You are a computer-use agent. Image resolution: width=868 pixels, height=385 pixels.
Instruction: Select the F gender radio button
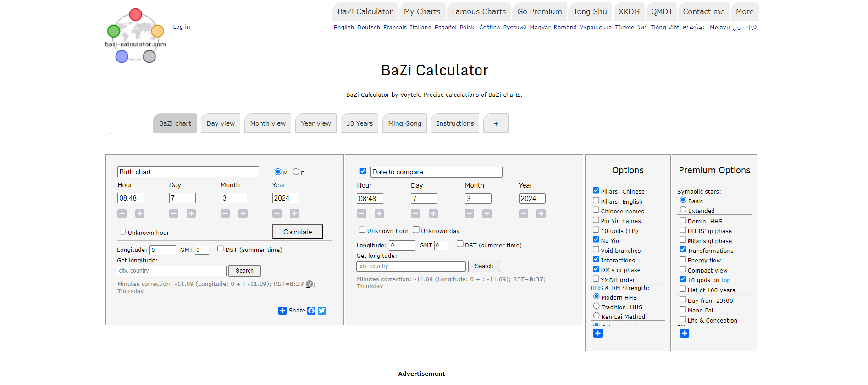(x=296, y=172)
